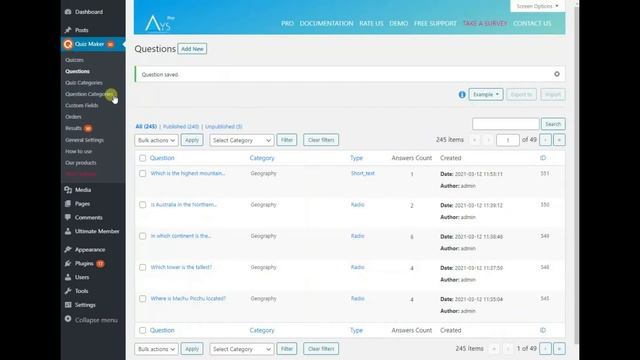
Task: Open the Example dropdown button
Action: pyautogui.click(x=486, y=94)
